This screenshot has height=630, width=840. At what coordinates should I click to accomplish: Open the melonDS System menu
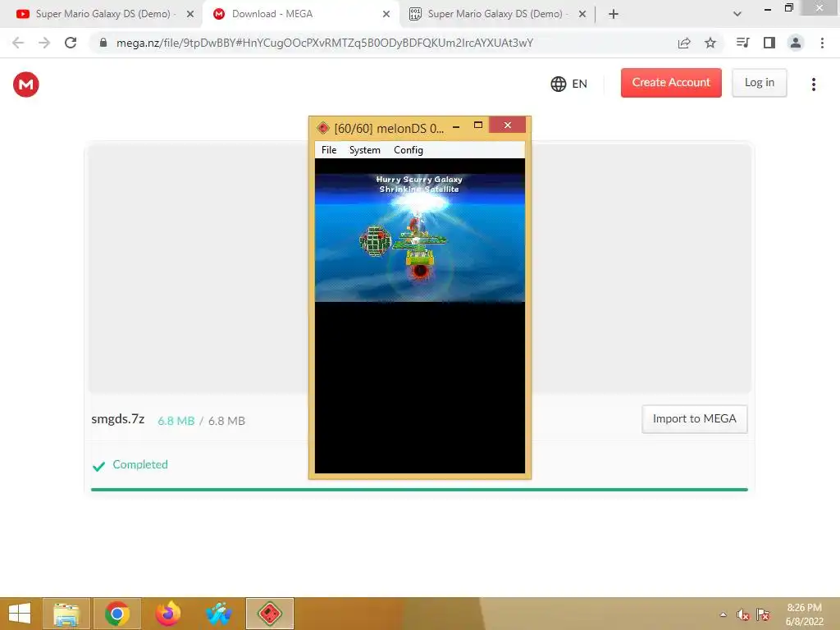click(364, 150)
